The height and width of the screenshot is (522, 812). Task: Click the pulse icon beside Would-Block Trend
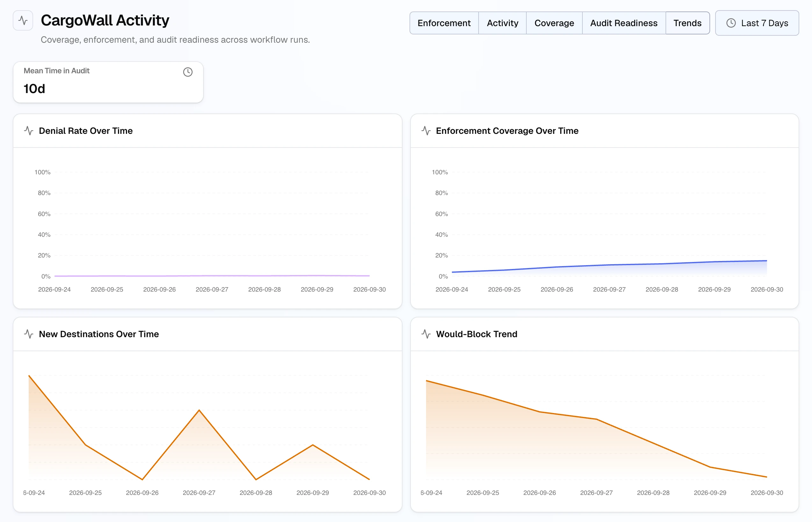point(426,334)
